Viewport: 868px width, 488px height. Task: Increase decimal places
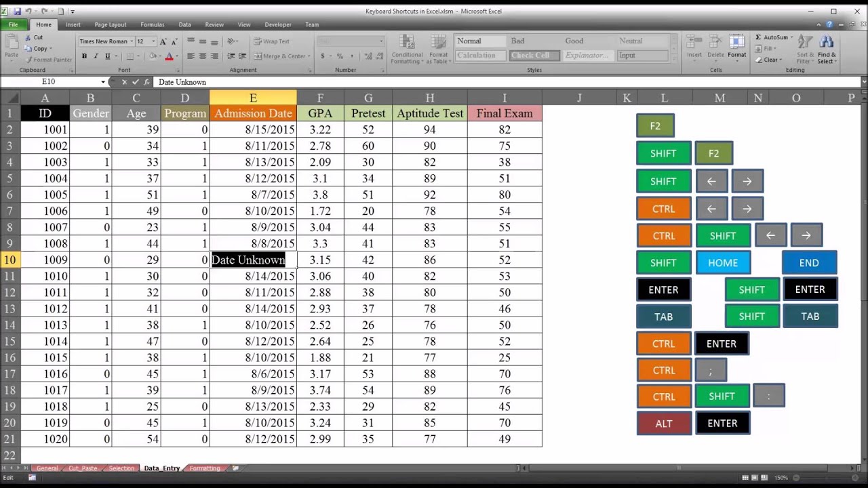coord(367,56)
